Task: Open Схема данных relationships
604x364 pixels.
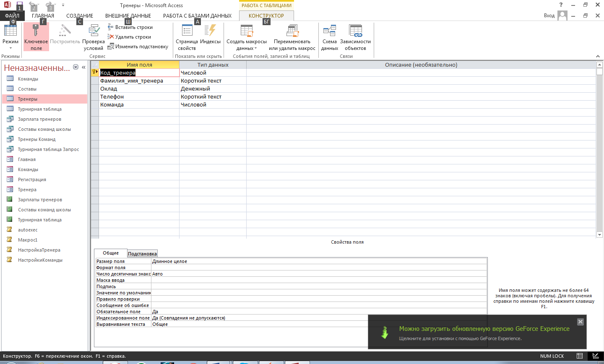Action: point(329,37)
